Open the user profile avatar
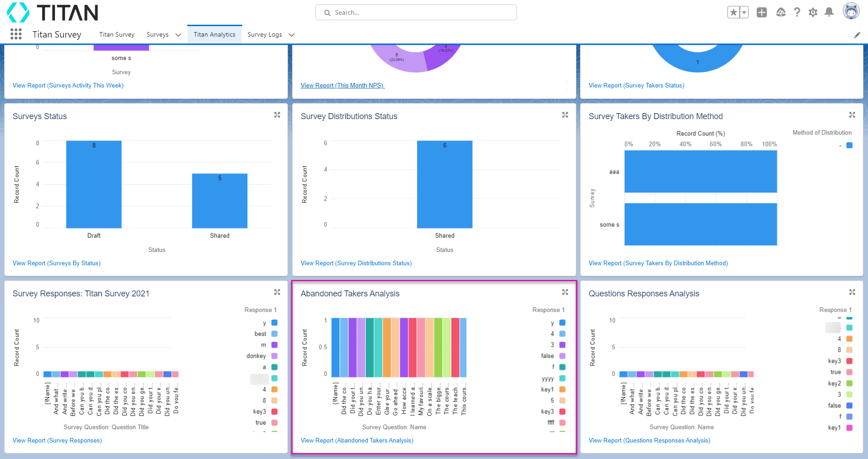Image resolution: width=868 pixels, height=459 pixels. click(x=851, y=11)
